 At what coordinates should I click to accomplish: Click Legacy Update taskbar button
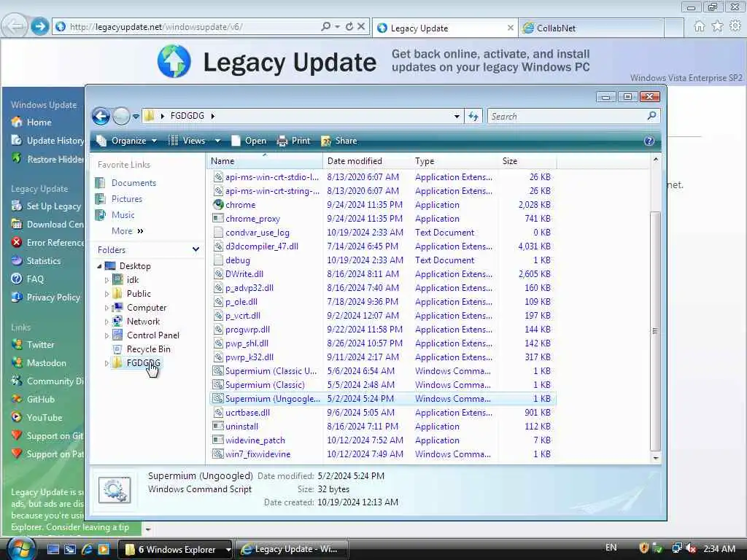[x=292, y=549]
